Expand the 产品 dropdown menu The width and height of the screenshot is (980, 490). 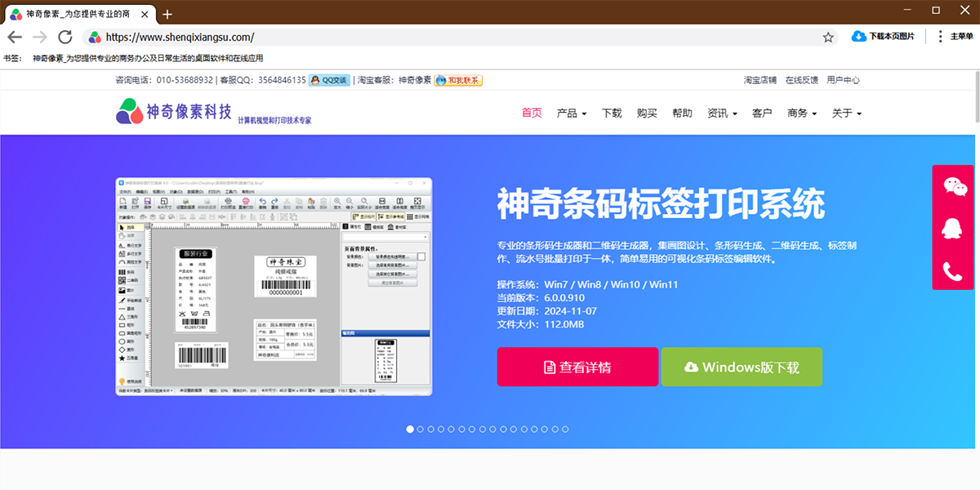pos(571,113)
